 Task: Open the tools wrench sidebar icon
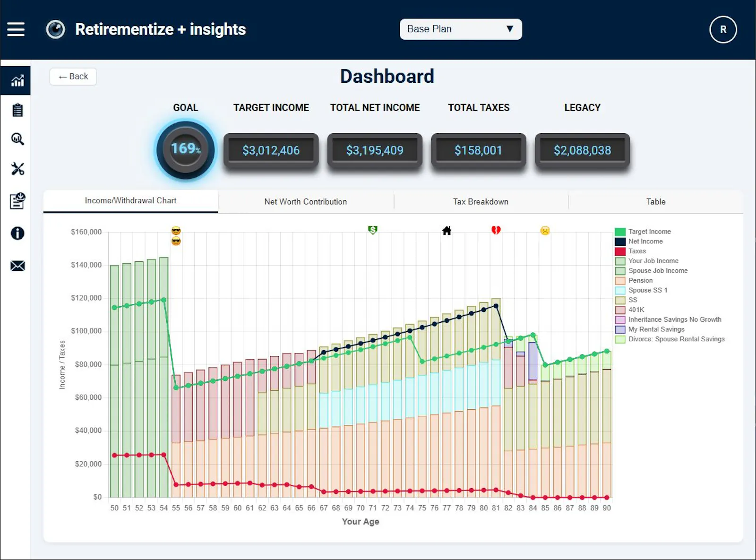[x=17, y=169]
